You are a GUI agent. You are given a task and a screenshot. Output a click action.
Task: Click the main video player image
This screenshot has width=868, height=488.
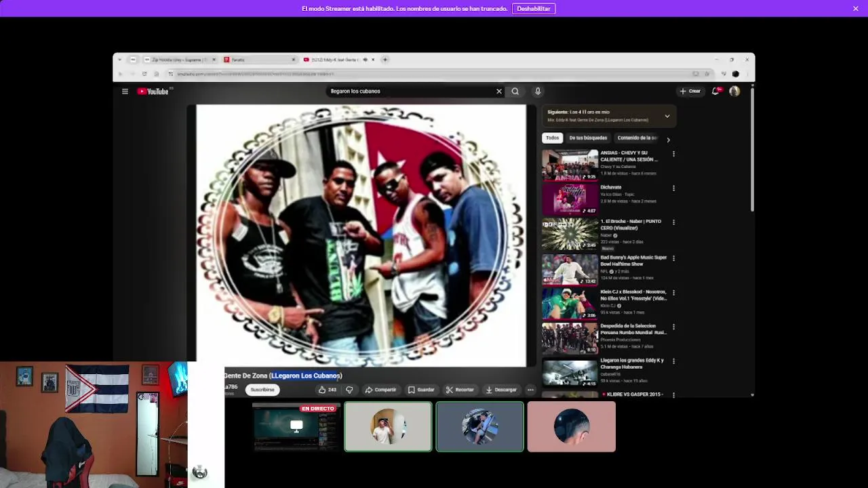pyautogui.click(x=361, y=235)
